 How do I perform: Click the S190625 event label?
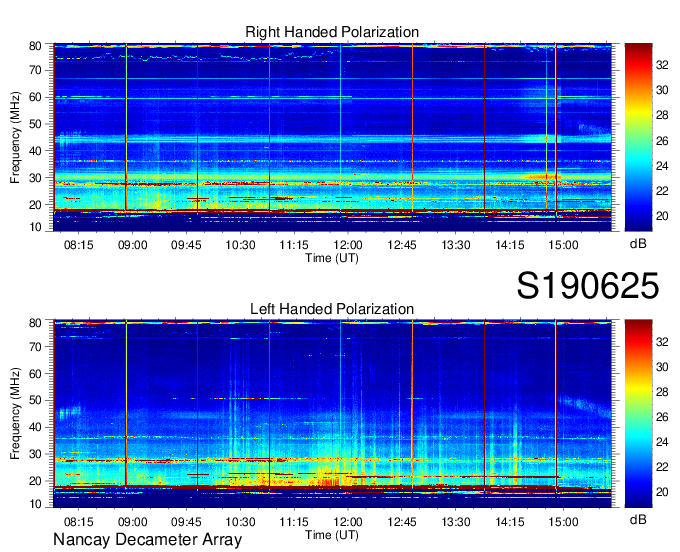(x=588, y=286)
